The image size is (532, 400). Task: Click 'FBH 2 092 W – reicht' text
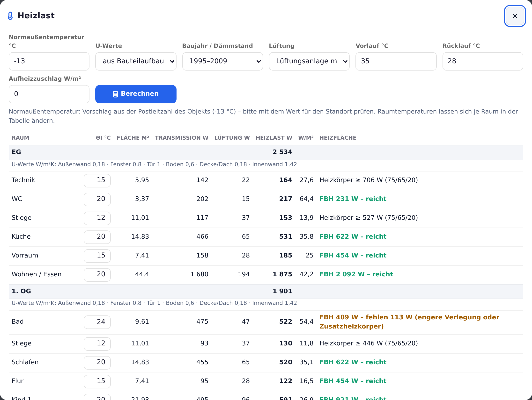[356, 274]
